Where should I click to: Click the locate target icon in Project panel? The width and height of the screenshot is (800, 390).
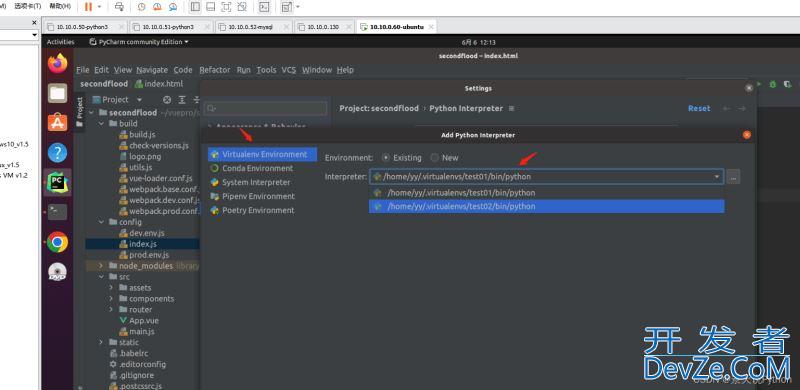(x=166, y=100)
